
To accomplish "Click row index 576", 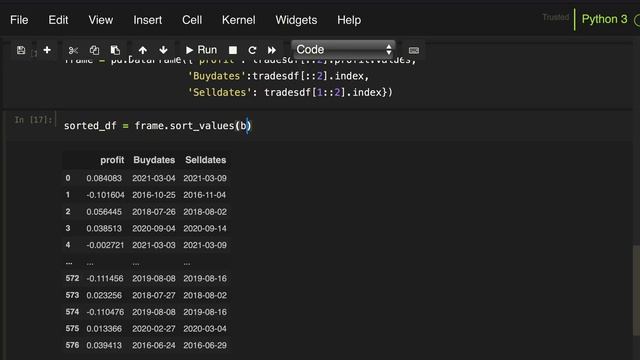I will click(x=72, y=345).
